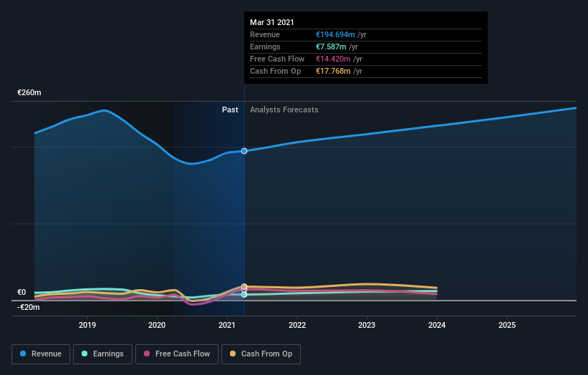Toggle the Revenue legend series
This screenshot has height=375, width=588.
(x=41, y=354)
